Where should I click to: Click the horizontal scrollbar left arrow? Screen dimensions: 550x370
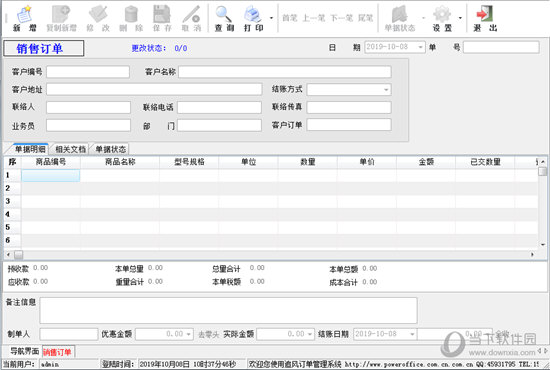(8, 254)
